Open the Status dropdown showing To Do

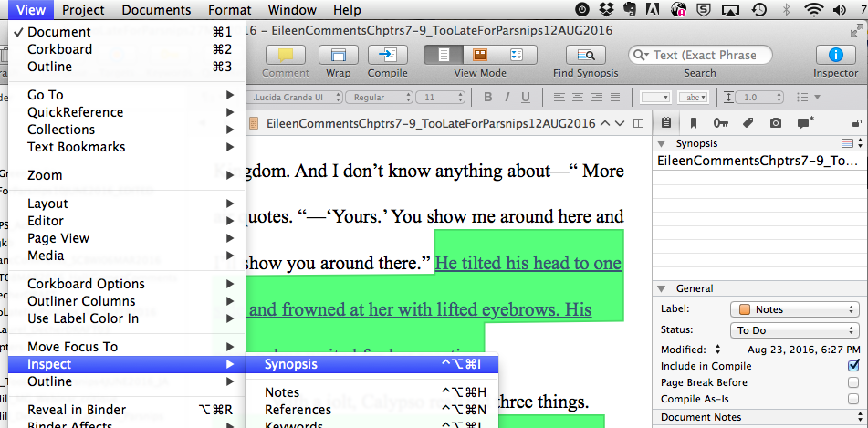pos(793,330)
